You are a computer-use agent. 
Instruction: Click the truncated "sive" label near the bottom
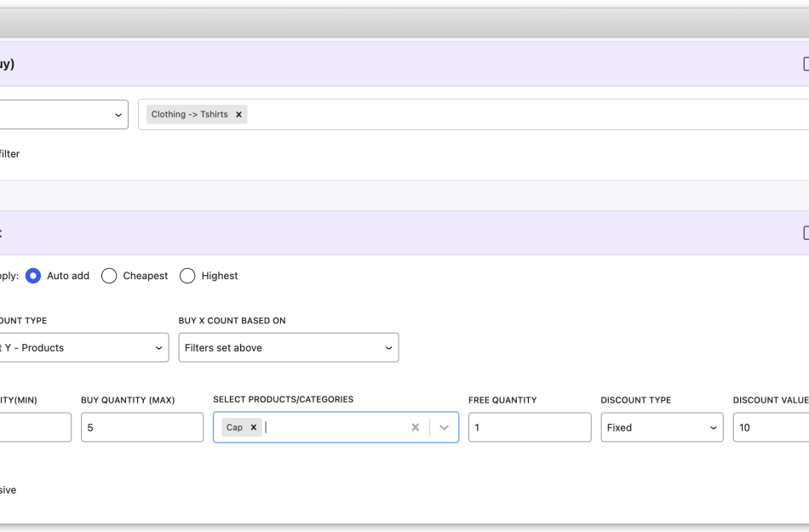click(9, 489)
